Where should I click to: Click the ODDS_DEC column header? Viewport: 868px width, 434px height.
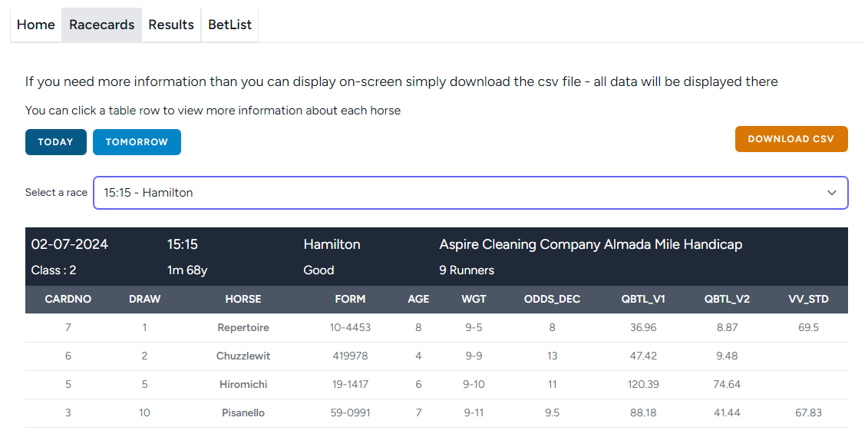click(x=552, y=300)
